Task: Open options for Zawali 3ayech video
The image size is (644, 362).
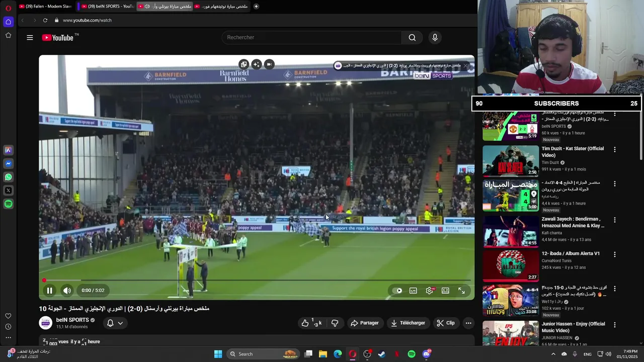Action: click(614, 220)
